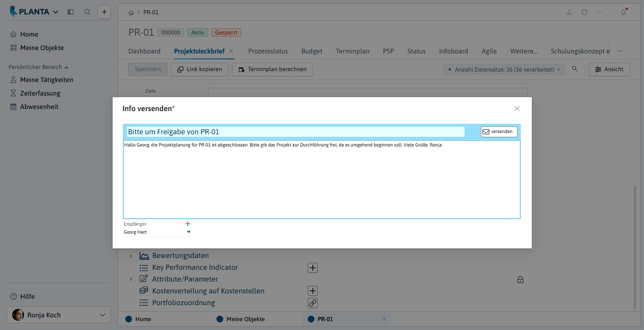
Task: Expand the Attribute/Parameter section
Action: [131, 279]
